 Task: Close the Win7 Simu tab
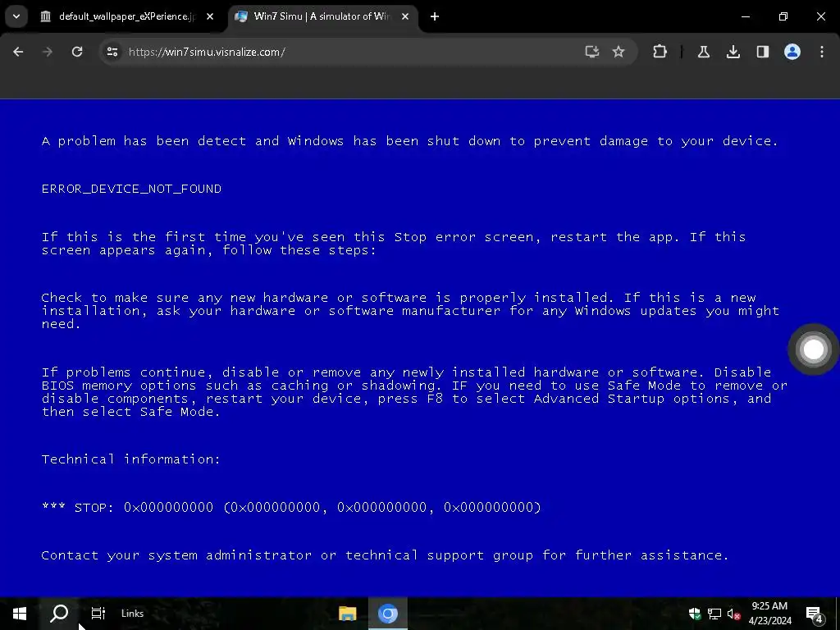405,16
